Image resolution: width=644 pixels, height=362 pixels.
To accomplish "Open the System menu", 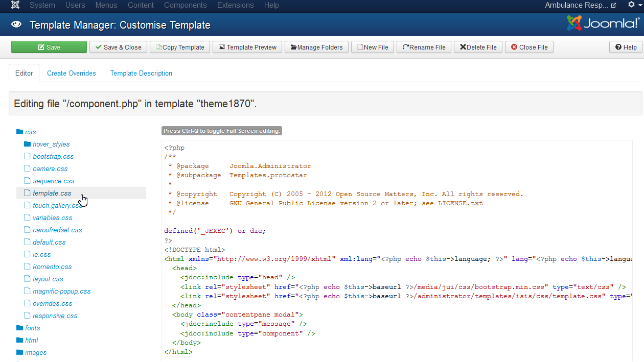I will (x=42, y=5).
